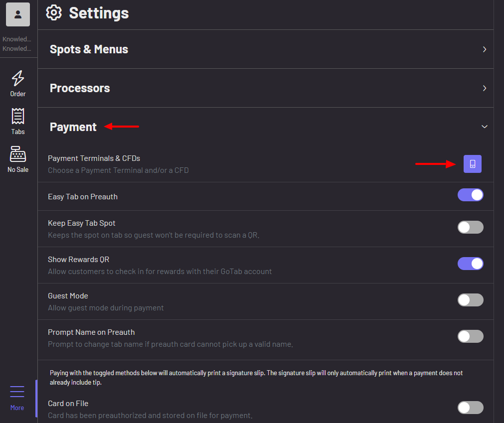Click the Spots & Menus heading
This screenshot has width=504, height=423.
tap(89, 49)
